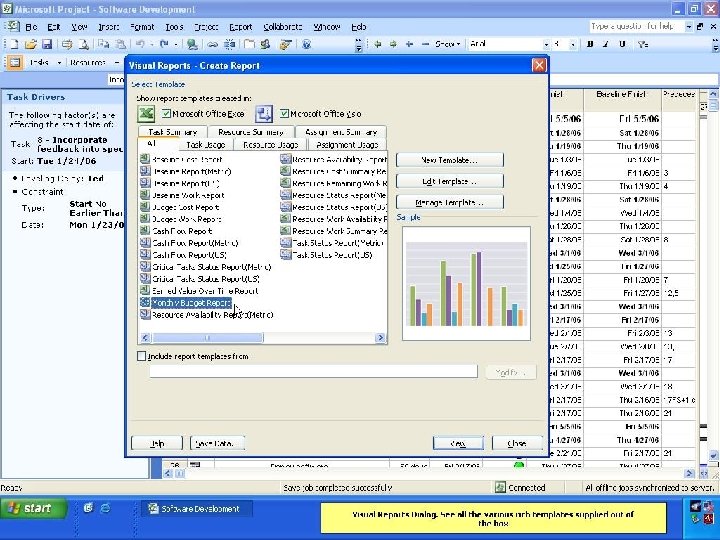Click the Insert Hyperlink globe icon
This screenshot has height=540, width=720.
(x=192, y=44)
